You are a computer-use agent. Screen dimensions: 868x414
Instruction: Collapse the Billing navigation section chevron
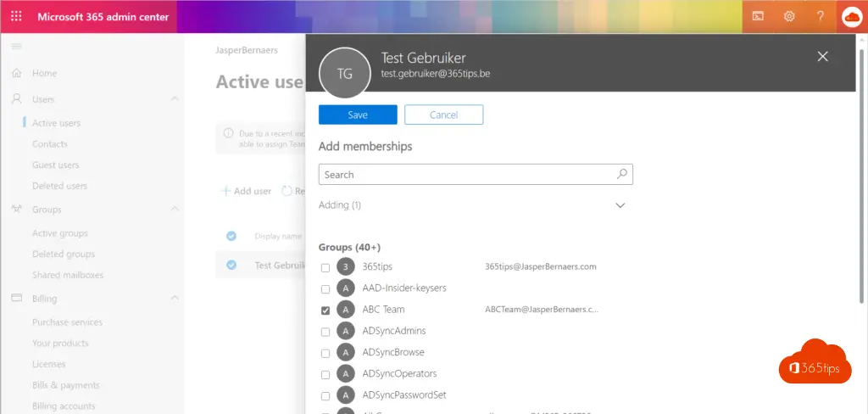(175, 298)
